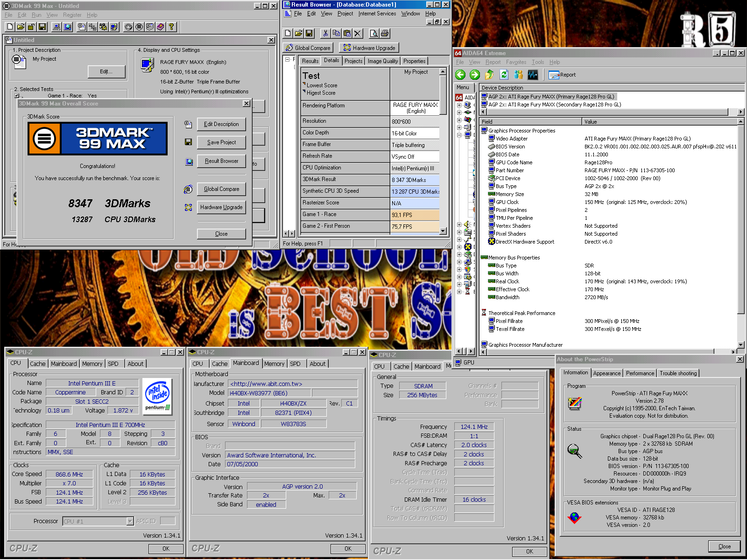
Task: Click the icon beside Global Compare in score dialog
Action: (x=188, y=189)
